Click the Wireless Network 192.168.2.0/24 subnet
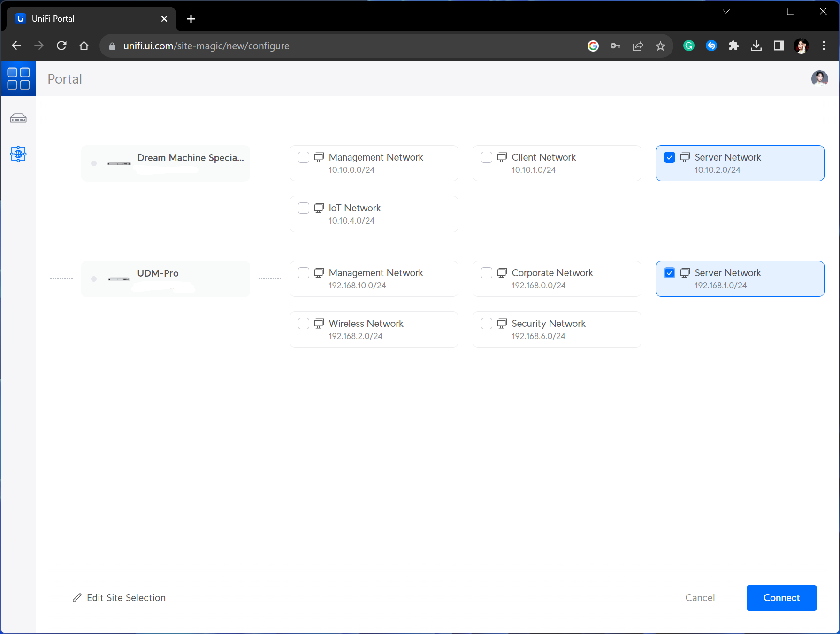The height and width of the screenshot is (634, 840). pos(355,336)
